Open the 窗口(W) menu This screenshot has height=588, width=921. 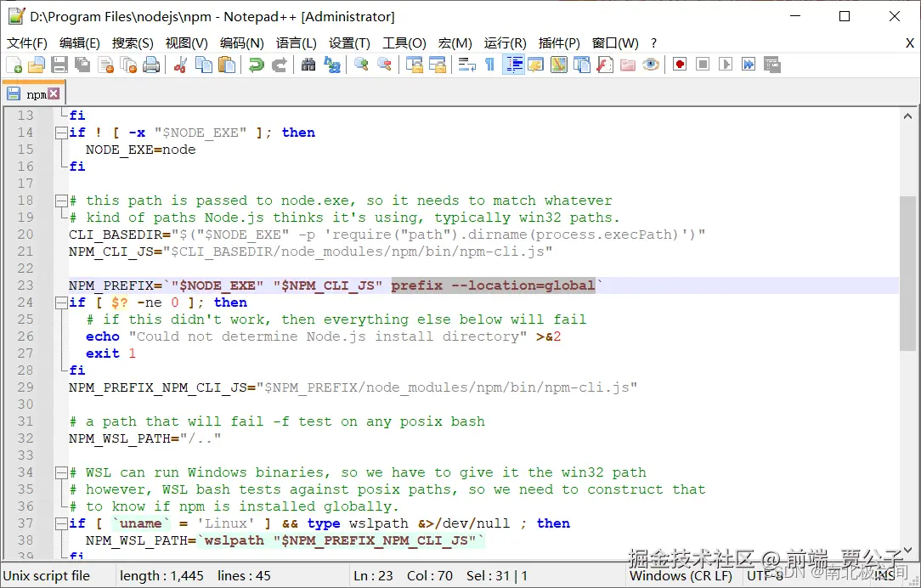tap(615, 43)
